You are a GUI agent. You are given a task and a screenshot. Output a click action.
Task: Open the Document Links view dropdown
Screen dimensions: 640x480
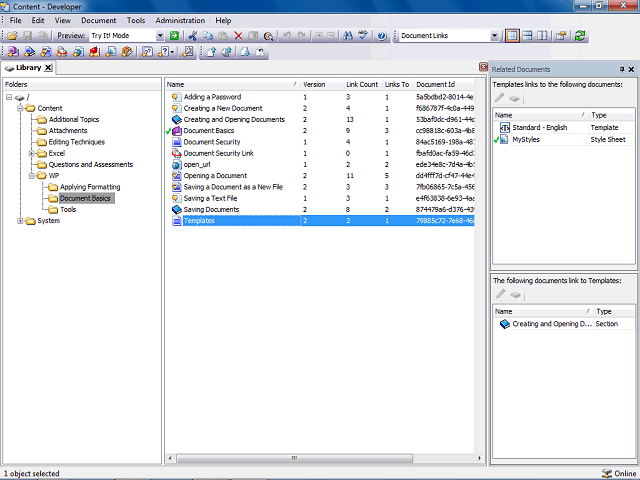pos(494,36)
